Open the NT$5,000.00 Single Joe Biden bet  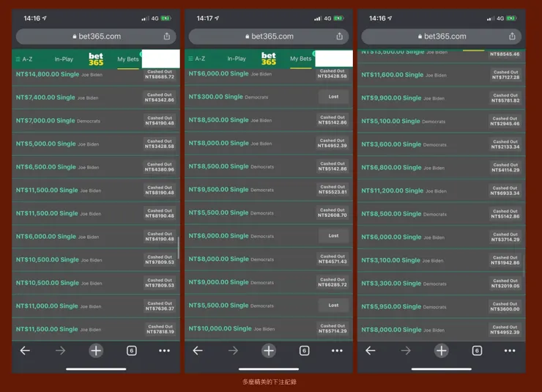tap(96, 144)
